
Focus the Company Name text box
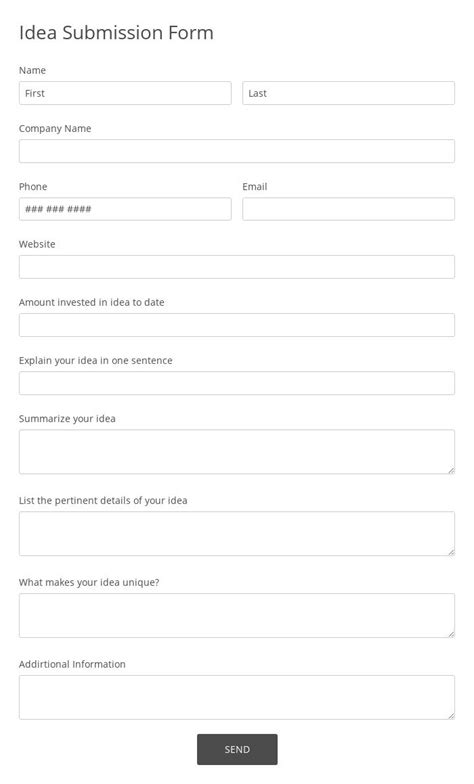pyautogui.click(x=237, y=151)
